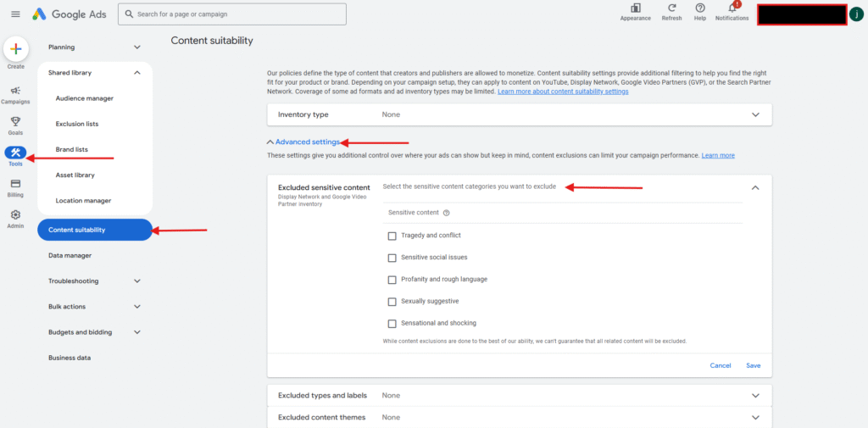Click the Create plus button
Screen dimensions: 868x428
point(15,49)
